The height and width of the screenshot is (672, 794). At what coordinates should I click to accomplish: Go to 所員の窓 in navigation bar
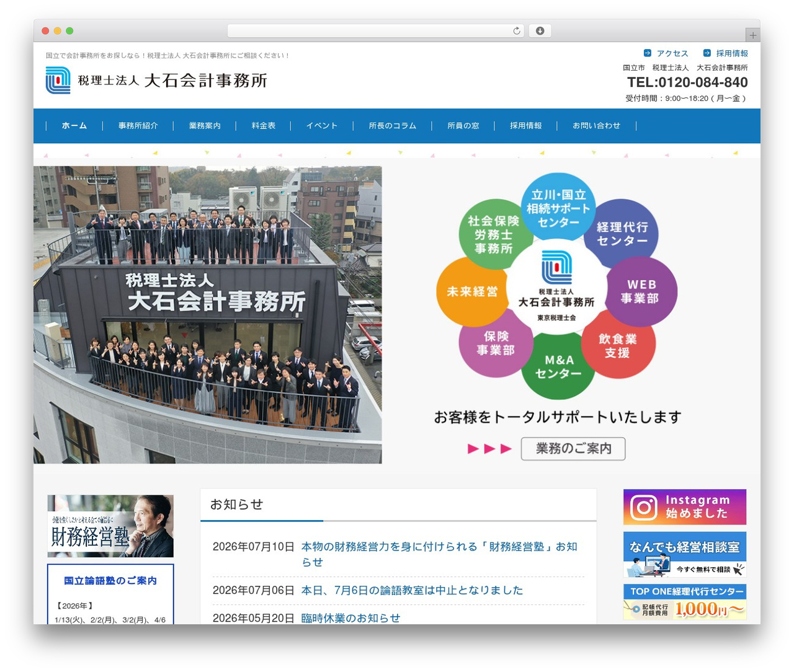point(463,126)
